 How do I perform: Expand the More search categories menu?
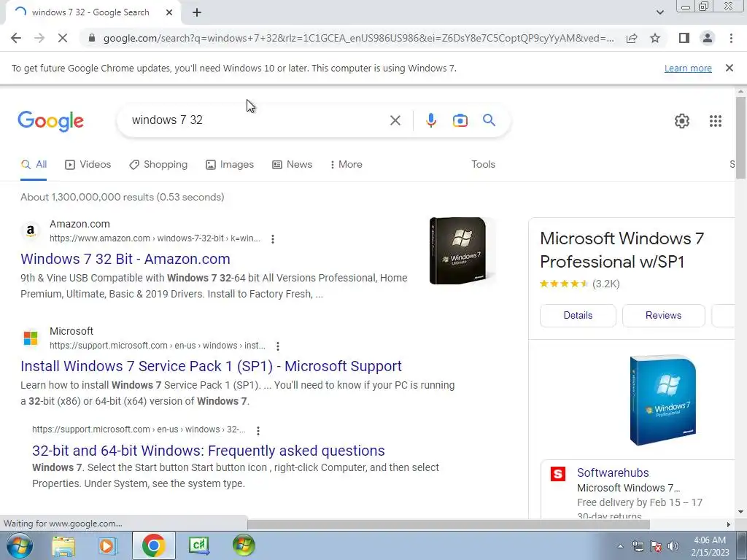pyautogui.click(x=346, y=164)
